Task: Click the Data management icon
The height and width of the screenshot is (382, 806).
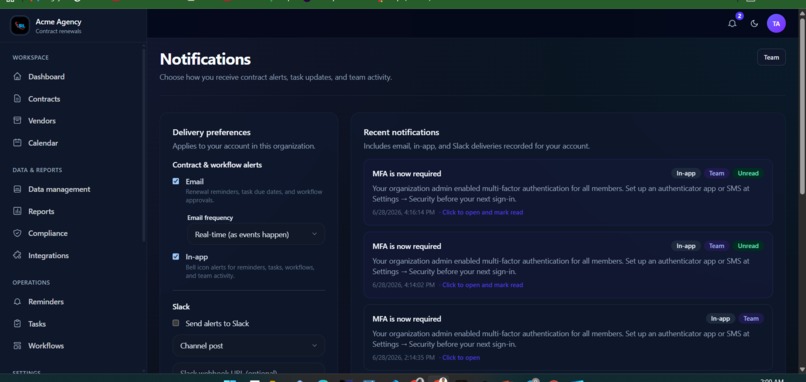Action: pyautogui.click(x=17, y=189)
